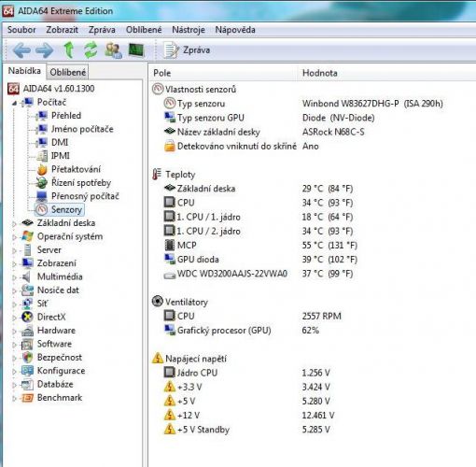Open the users icon in toolbar
Screen dimensions: 476x467
pos(113,50)
